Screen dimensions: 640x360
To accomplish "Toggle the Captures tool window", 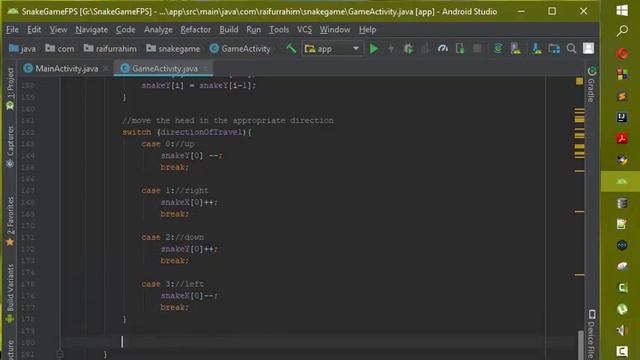I will (10, 146).
